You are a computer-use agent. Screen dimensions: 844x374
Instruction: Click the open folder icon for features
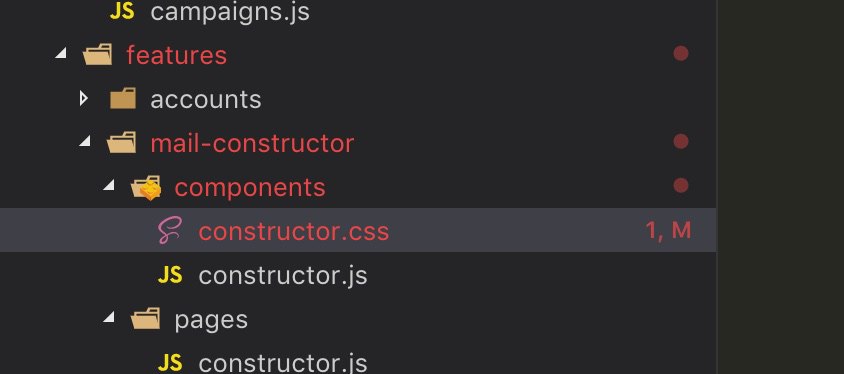point(98,54)
